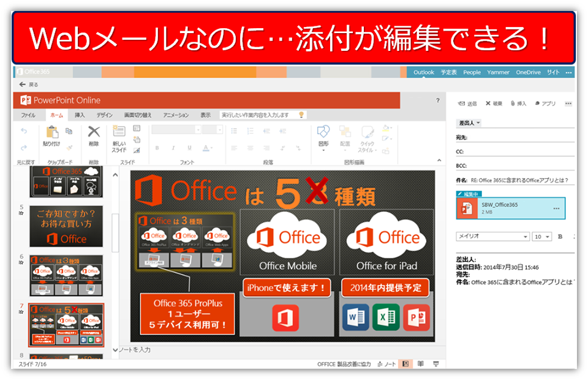This screenshot has height=380, width=588.
Task: Open the 差出人 (From) dropdown
Action: tap(469, 123)
